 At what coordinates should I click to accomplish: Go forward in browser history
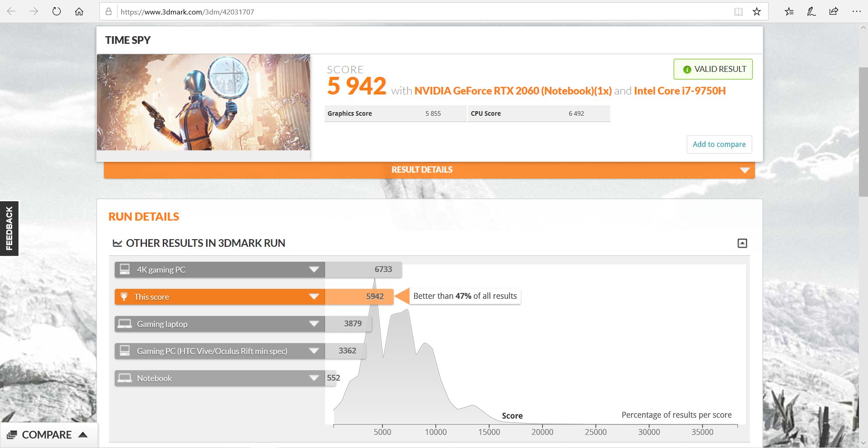coord(34,11)
